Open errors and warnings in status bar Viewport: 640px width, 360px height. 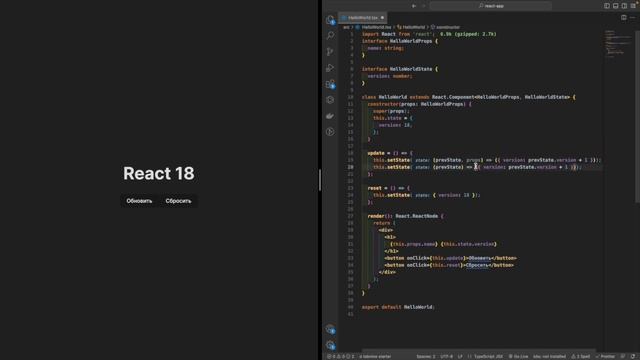[x=341, y=356]
